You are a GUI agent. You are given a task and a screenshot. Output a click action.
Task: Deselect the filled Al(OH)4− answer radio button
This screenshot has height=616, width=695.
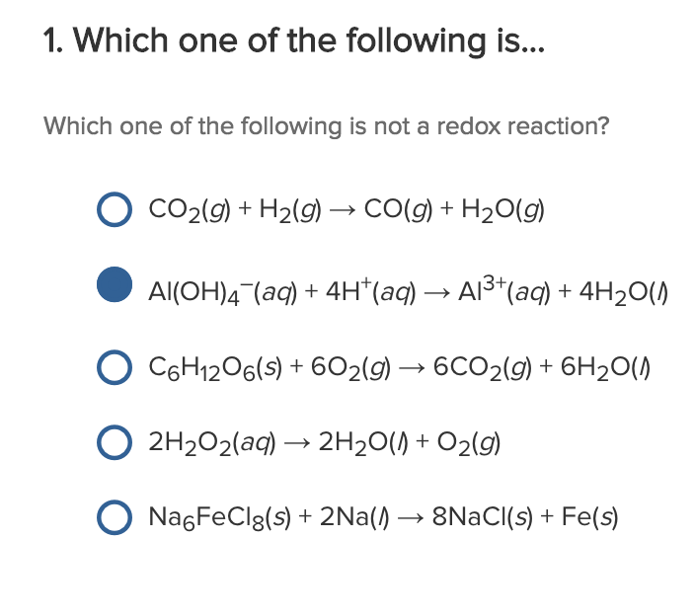[115, 285]
